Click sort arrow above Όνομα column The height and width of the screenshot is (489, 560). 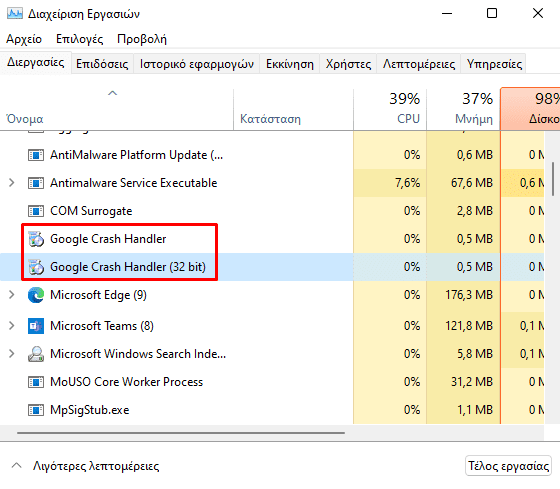point(112,93)
